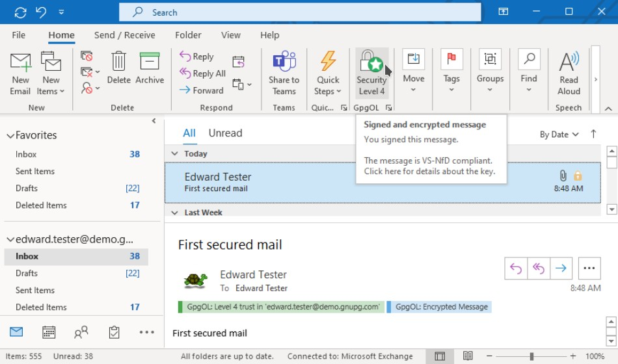Click the Undo arrow in title bar

(41, 12)
